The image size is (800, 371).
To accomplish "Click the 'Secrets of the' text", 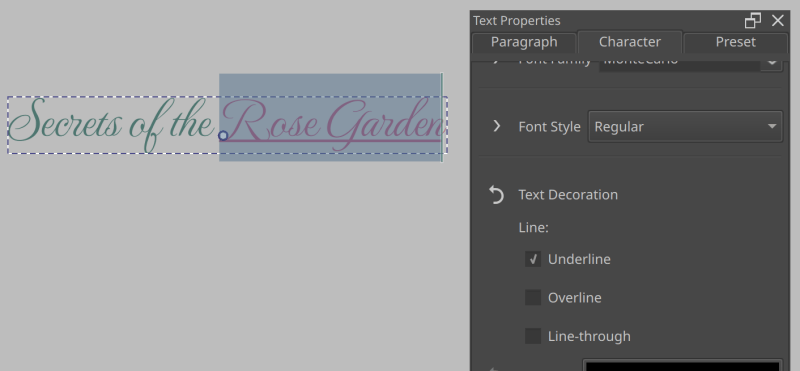I will tap(111, 125).
